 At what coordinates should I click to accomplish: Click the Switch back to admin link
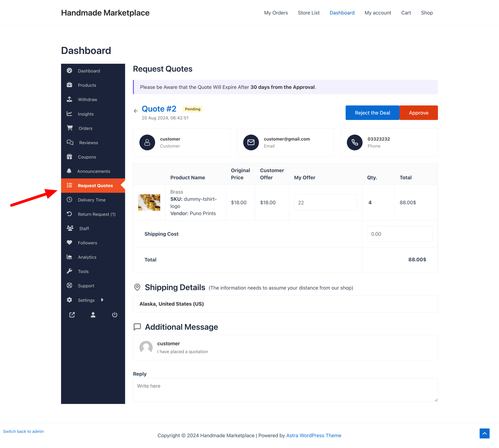click(x=23, y=431)
